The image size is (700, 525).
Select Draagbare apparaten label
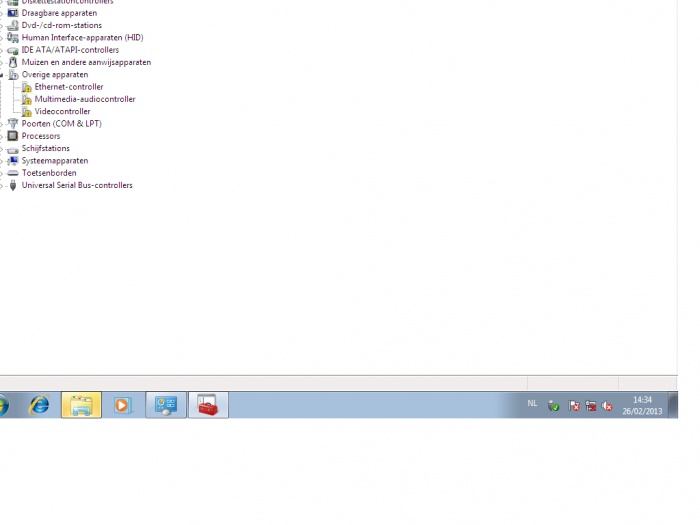[59, 13]
